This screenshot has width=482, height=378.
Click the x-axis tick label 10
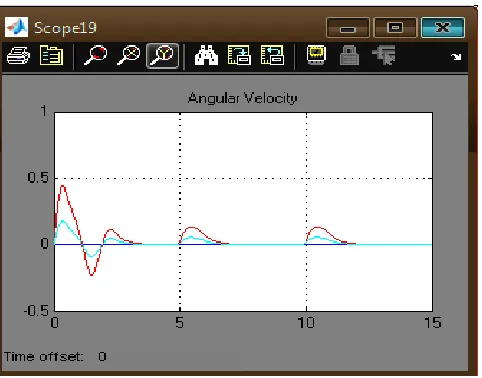pos(306,322)
